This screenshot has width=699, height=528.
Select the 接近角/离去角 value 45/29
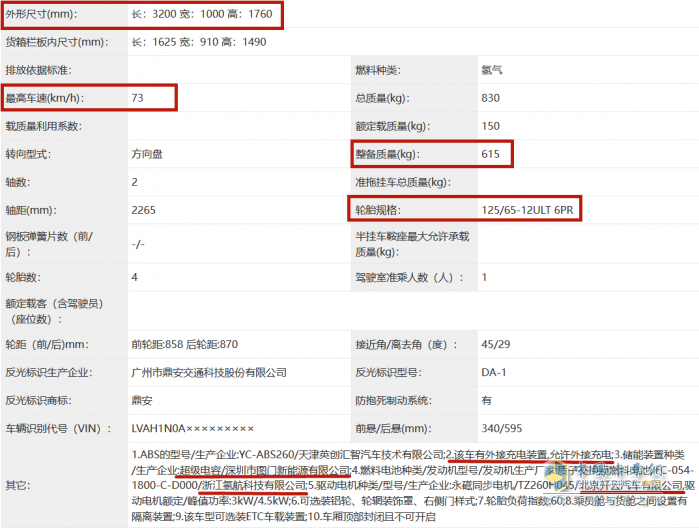click(x=495, y=344)
